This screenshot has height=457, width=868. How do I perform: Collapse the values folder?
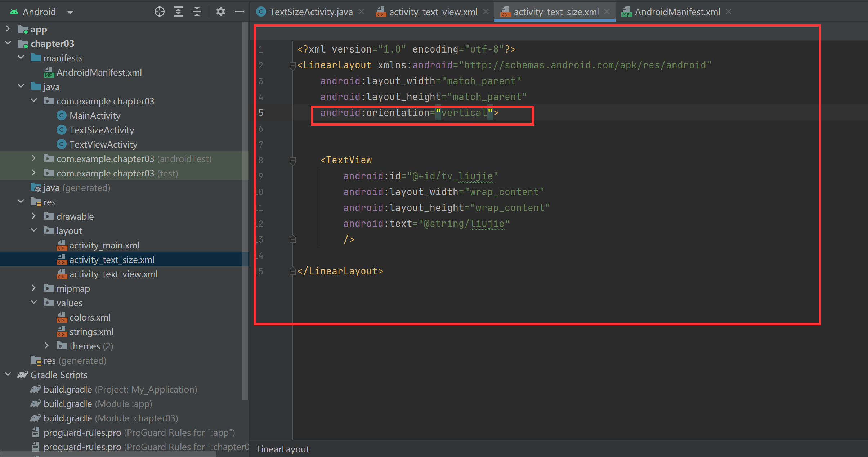pos(34,302)
